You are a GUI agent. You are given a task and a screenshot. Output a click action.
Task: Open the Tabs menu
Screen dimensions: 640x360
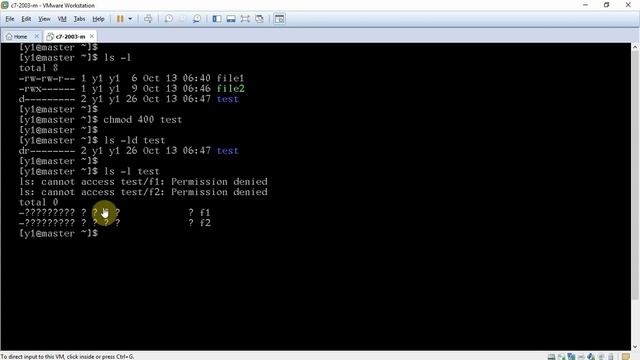tap(79, 19)
